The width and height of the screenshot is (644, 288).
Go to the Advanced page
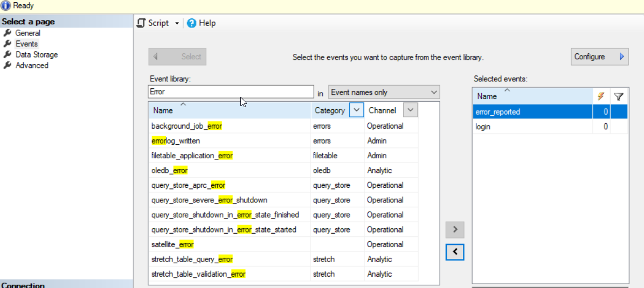32,65
